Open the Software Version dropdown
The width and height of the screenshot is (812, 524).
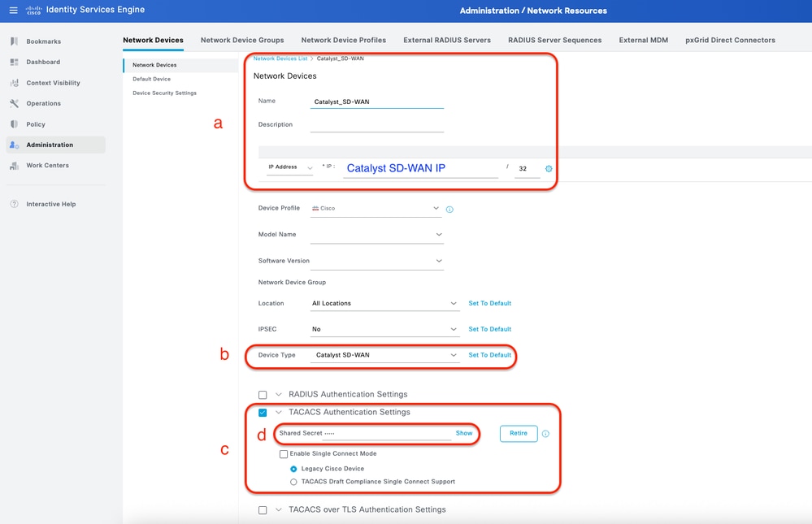[x=377, y=261]
